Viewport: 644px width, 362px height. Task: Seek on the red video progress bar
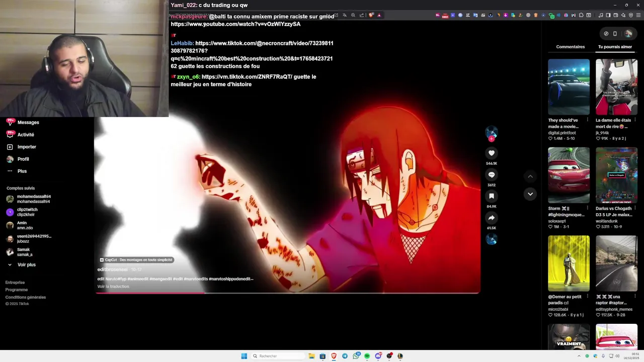pyautogui.click(x=288, y=293)
